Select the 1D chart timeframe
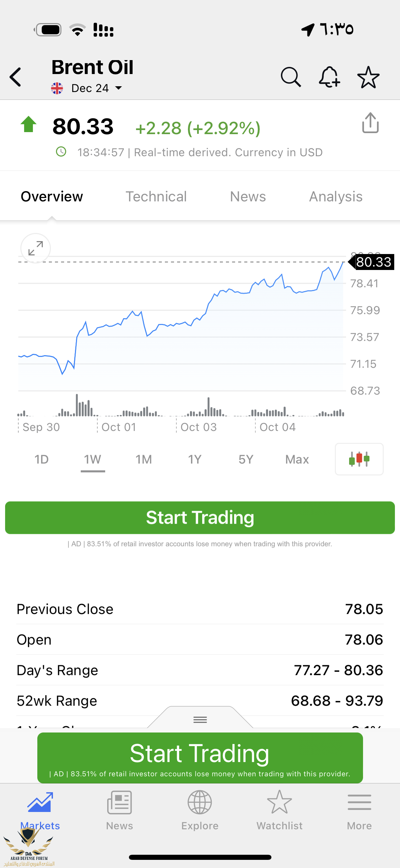Image resolution: width=400 pixels, height=868 pixels. [x=41, y=459]
